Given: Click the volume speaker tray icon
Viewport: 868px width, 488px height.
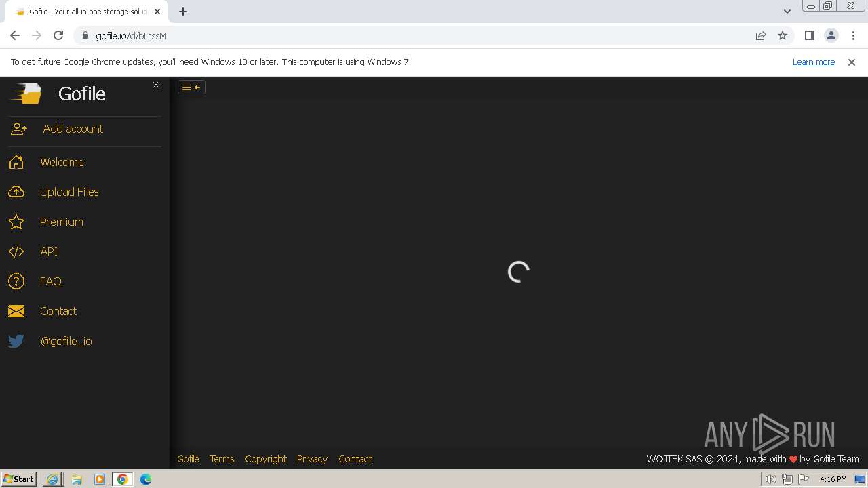Looking at the screenshot, I should [770, 479].
